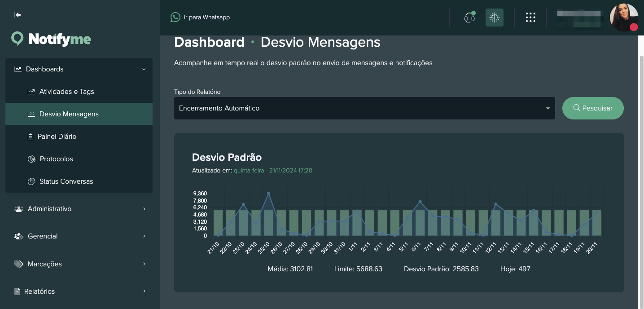Click the Painel Diário clipboard icon

pyautogui.click(x=31, y=137)
